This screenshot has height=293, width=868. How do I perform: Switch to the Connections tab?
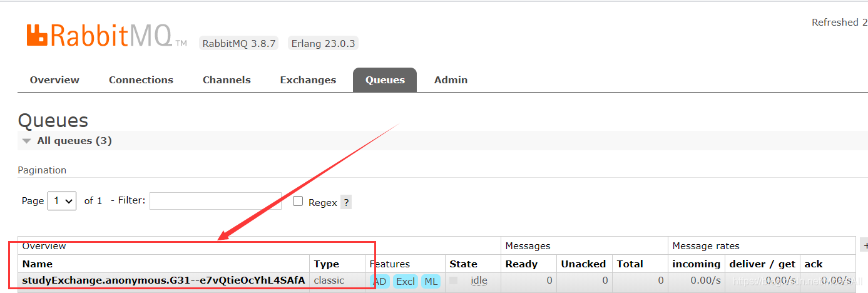[x=141, y=80]
